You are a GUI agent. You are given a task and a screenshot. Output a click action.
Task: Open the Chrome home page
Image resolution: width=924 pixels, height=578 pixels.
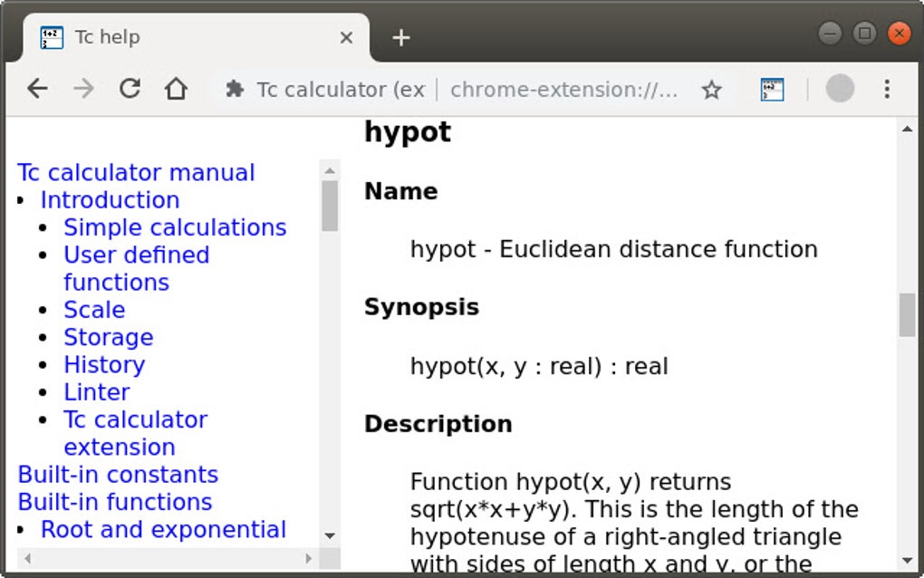coord(177,89)
